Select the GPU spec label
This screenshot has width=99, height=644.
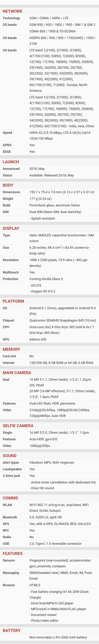pyautogui.click(x=6, y=340)
